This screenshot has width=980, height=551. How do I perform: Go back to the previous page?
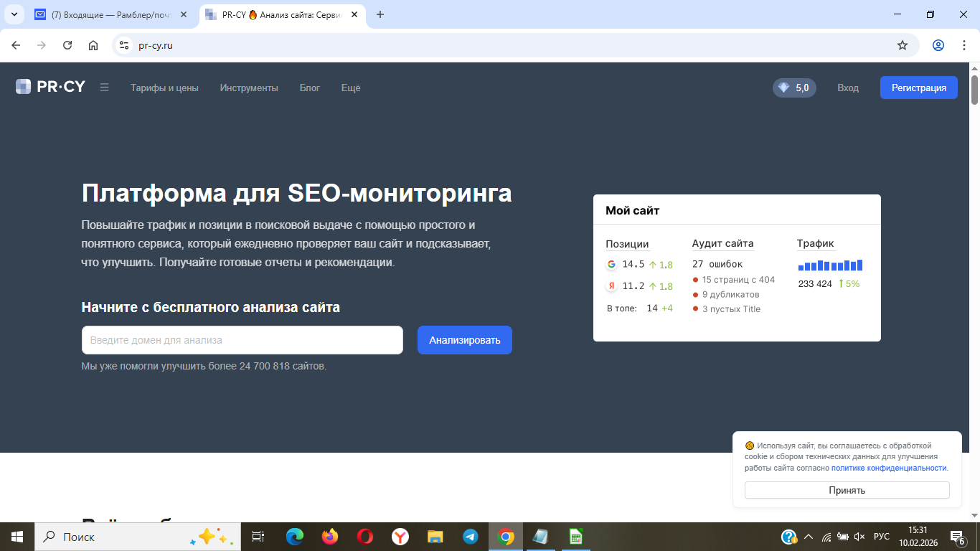(x=16, y=45)
